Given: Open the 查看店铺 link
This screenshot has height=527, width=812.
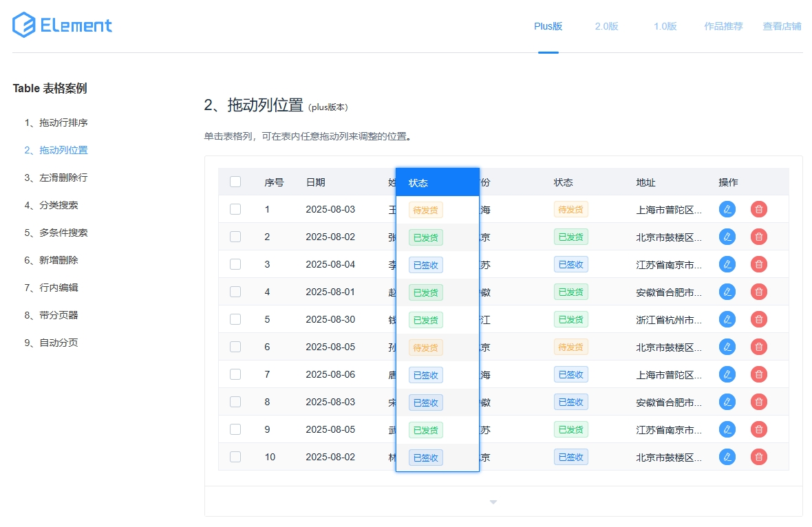Looking at the screenshot, I should click(x=781, y=26).
